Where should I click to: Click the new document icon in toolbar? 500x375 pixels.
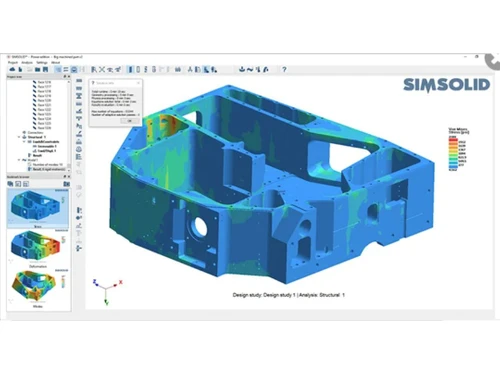[20, 69]
